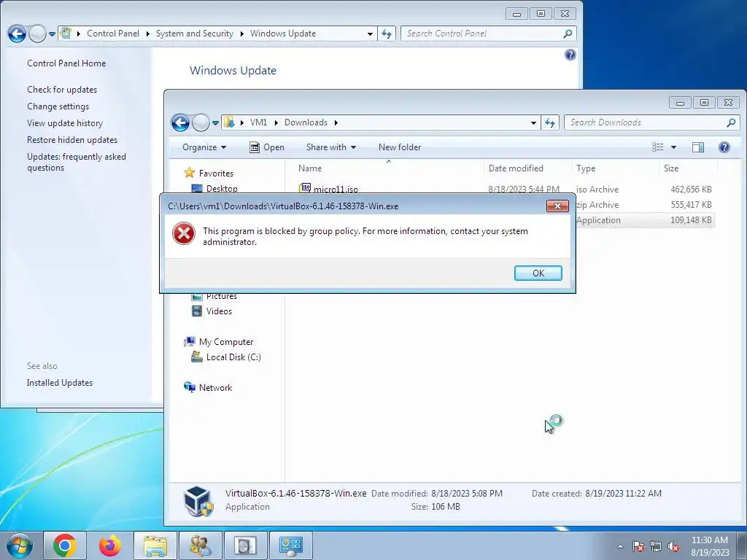
Task: Refresh the Control Panel window
Action: click(x=387, y=34)
